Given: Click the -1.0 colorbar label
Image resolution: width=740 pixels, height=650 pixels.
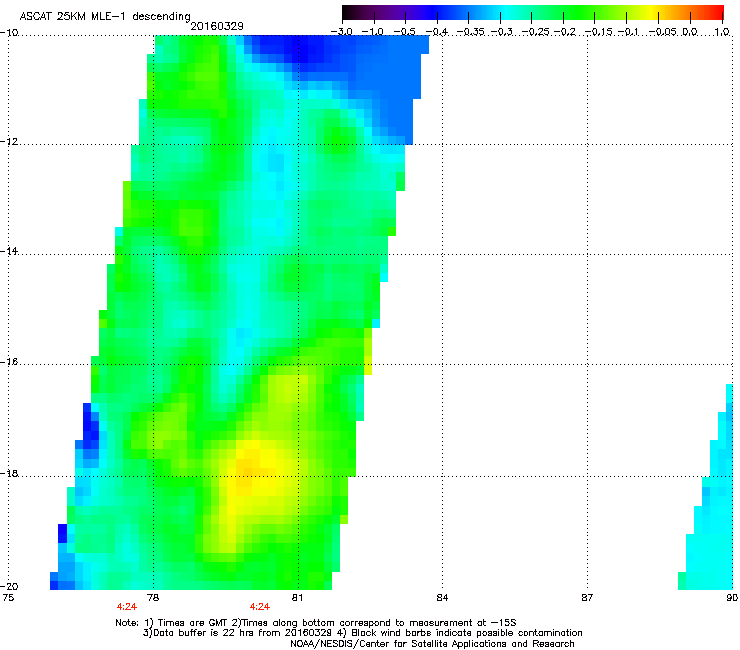Looking at the screenshot, I should click(373, 32).
